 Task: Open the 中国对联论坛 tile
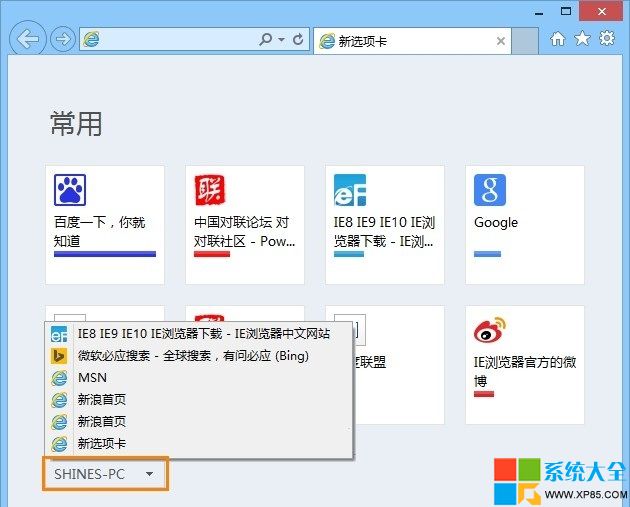[245, 225]
